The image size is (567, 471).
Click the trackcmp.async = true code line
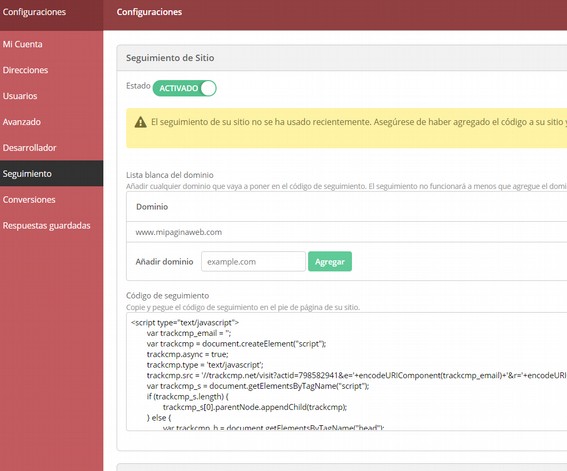pos(187,354)
